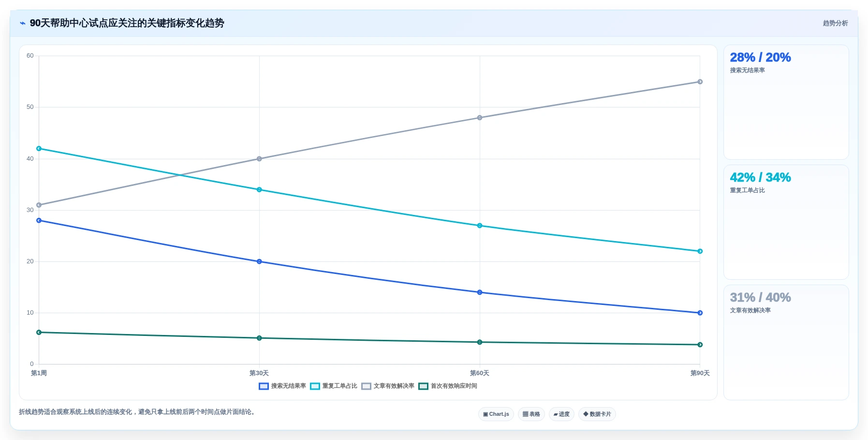Click the 第90天 x-axis label
The image size is (868, 440).
coord(700,373)
